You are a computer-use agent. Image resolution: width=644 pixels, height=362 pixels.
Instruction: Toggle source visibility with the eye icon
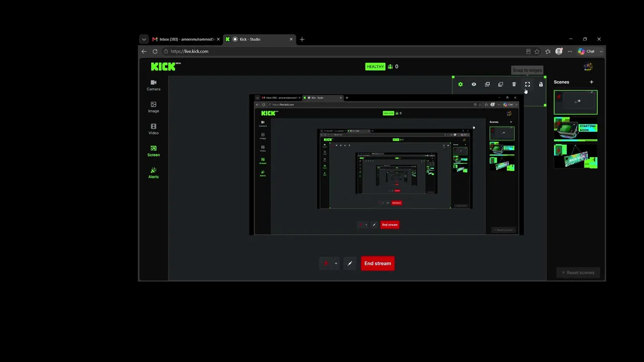pos(474,84)
